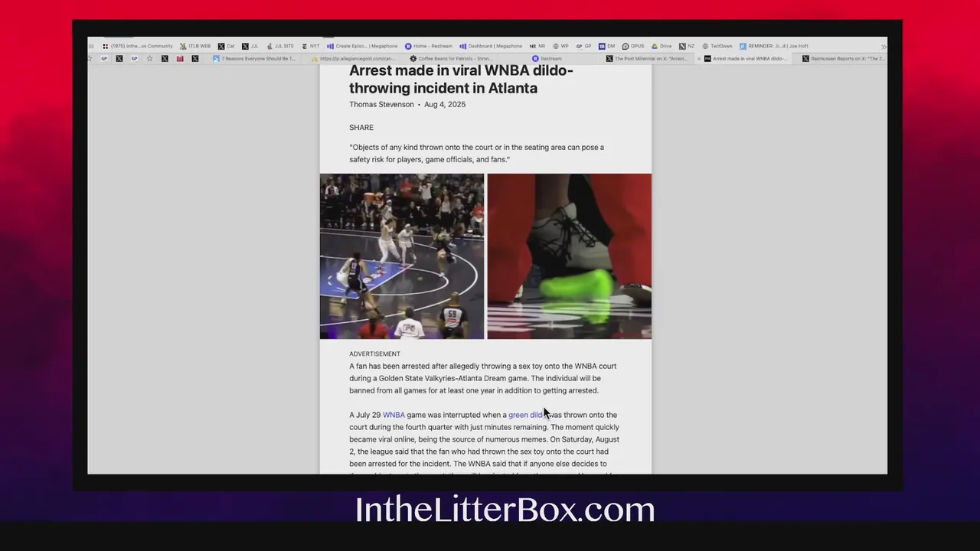This screenshot has height=551, width=980.
Task: Click author name Thomas Stevenson
Action: pos(381,104)
